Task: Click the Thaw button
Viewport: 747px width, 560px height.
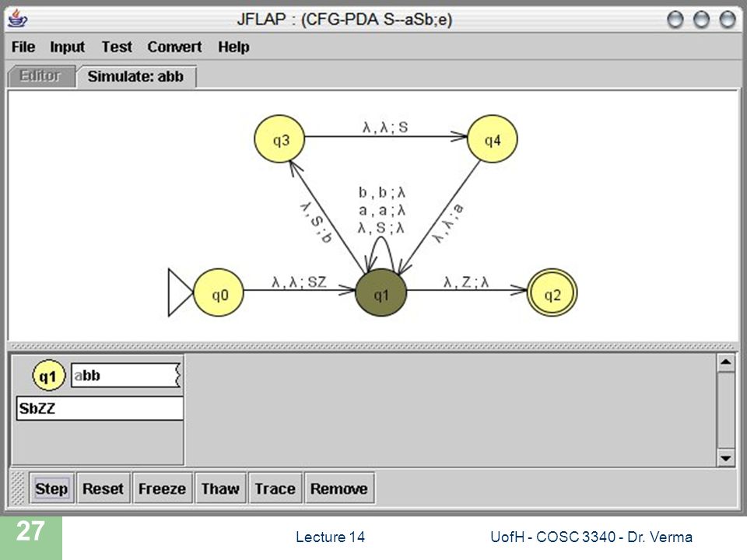Action: (220, 488)
